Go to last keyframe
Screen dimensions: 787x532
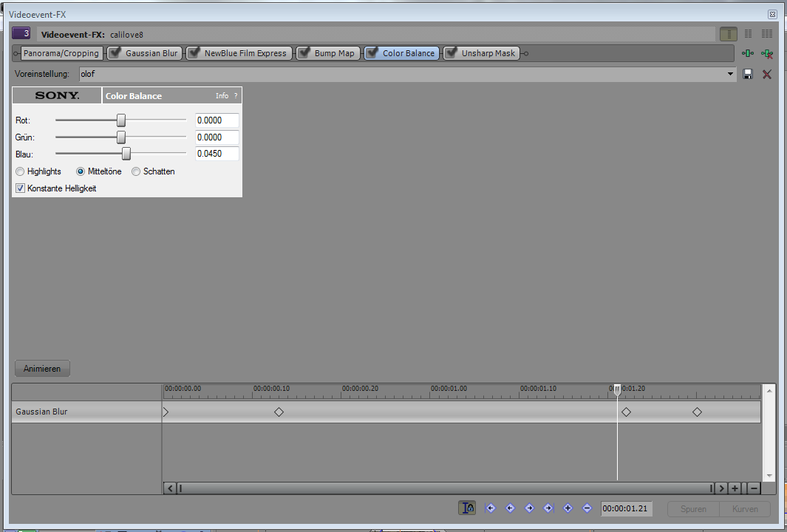click(548, 508)
